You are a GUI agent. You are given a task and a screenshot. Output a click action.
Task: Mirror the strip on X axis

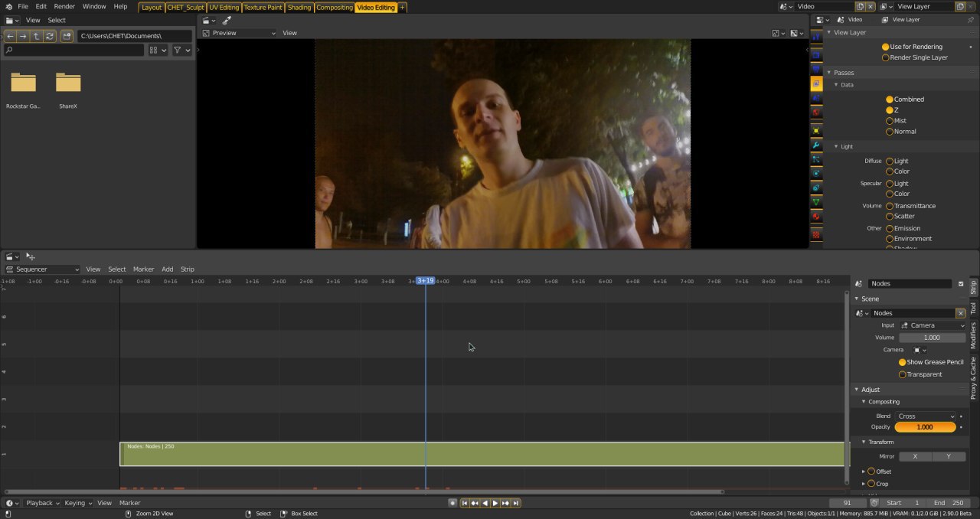click(915, 456)
